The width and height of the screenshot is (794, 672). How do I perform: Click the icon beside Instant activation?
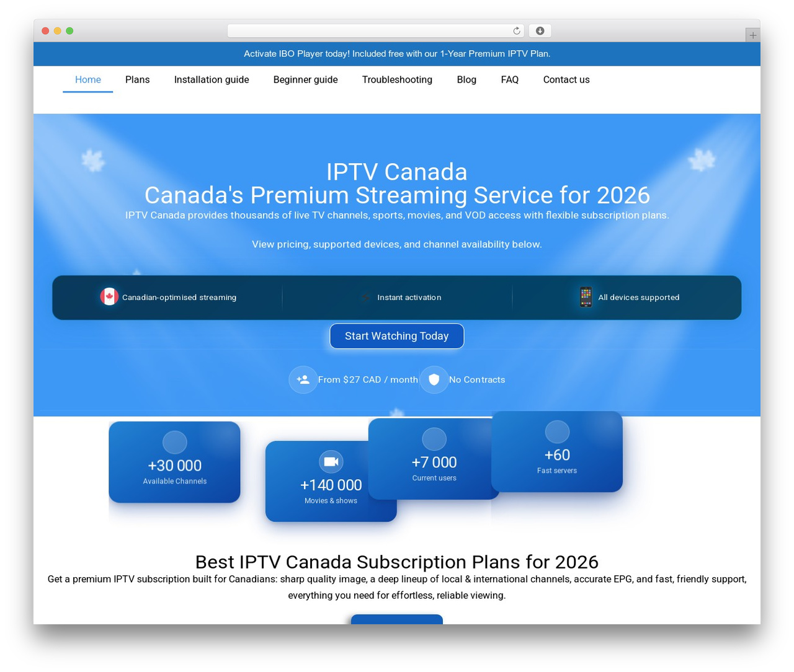[x=366, y=298]
